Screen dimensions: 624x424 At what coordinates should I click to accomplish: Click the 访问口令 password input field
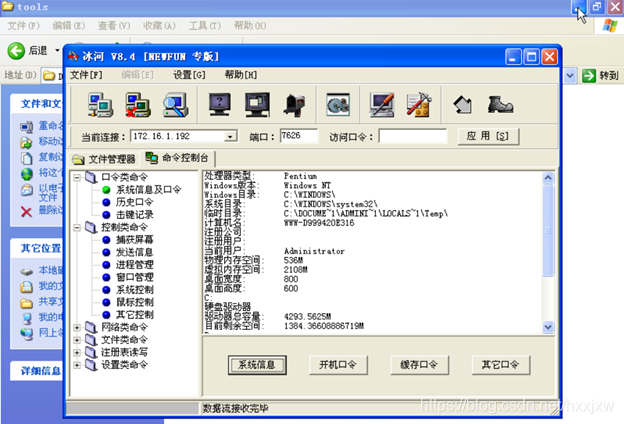click(412, 136)
